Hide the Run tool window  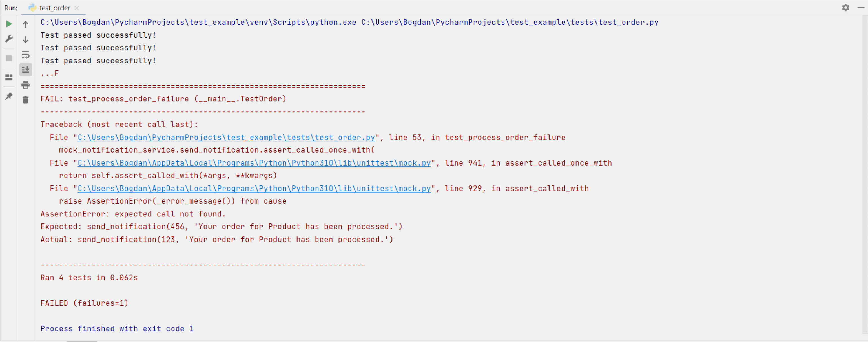click(x=861, y=7)
